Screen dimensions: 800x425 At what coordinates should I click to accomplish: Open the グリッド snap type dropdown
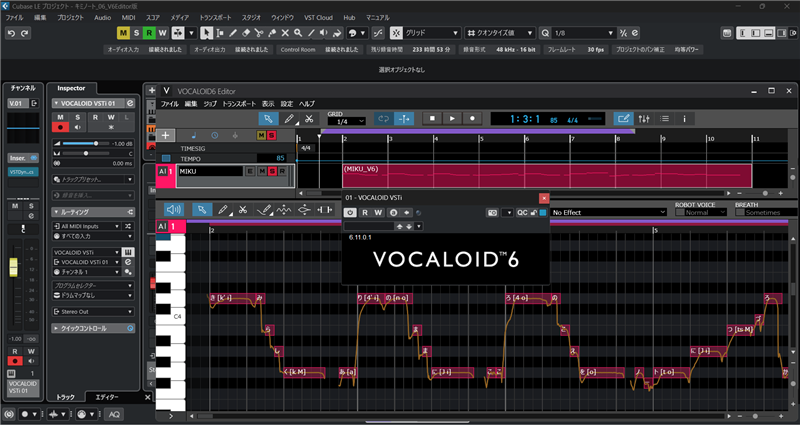[x=432, y=33]
